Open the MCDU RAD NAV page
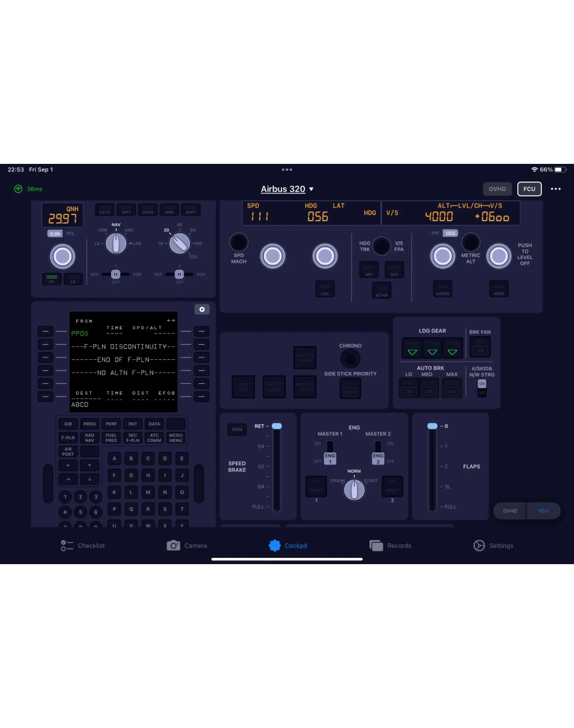This screenshot has width=574, height=728. click(89, 438)
